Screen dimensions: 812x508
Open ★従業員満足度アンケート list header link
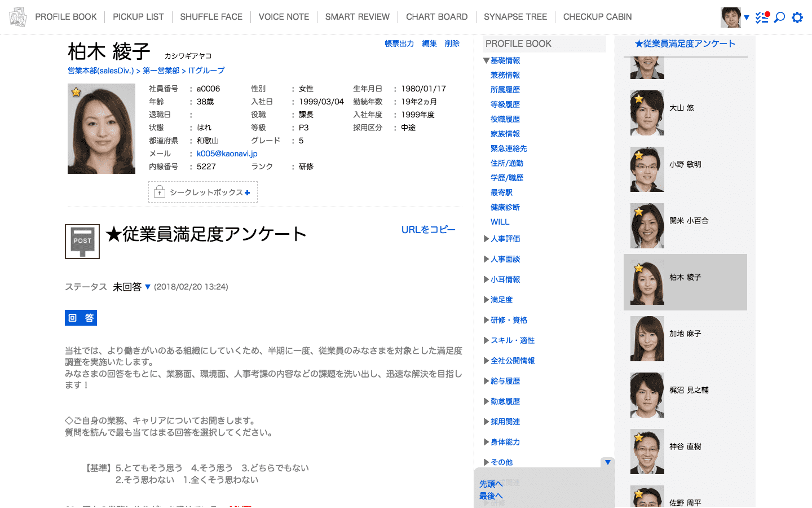coord(685,43)
